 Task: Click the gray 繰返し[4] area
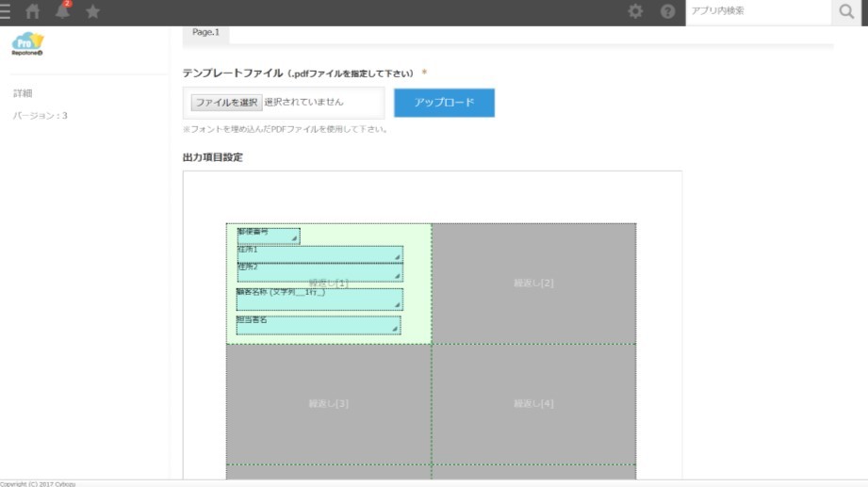pyautogui.click(x=533, y=404)
